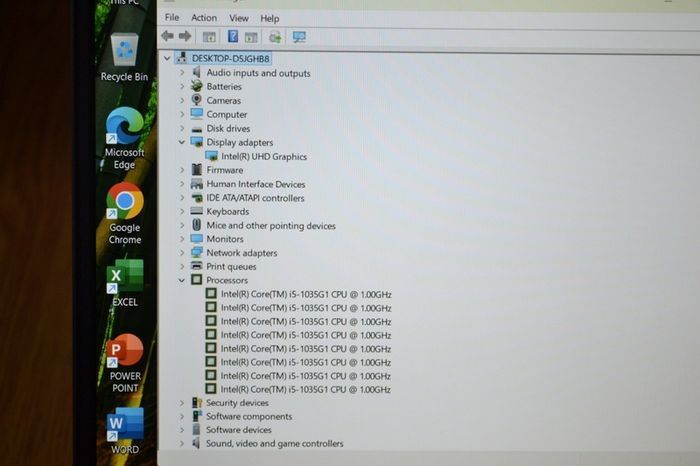Click the icon beside Human Interface Devices
The image size is (700, 466).
coord(196,183)
